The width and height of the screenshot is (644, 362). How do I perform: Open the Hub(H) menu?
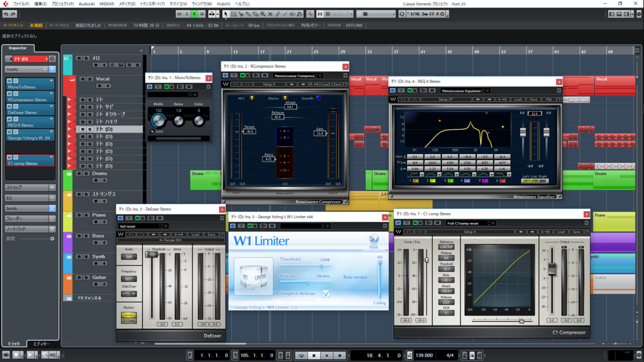pyautogui.click(x=223, y=4)
